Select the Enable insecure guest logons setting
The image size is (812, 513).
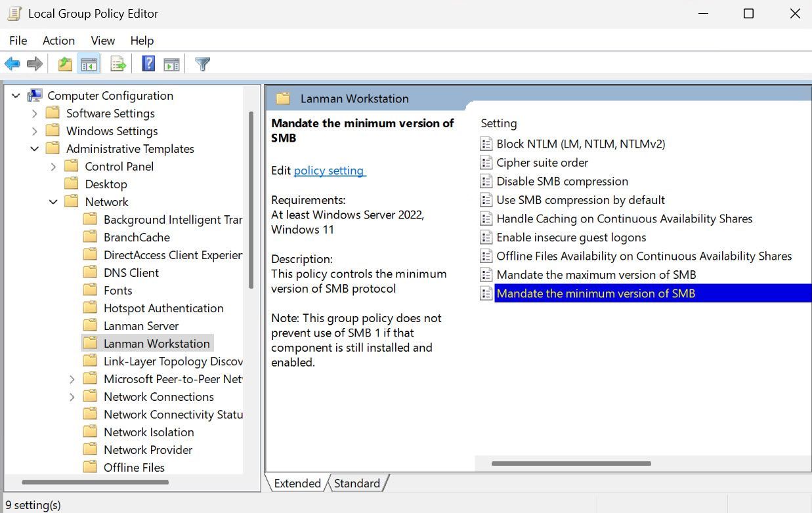570,237
